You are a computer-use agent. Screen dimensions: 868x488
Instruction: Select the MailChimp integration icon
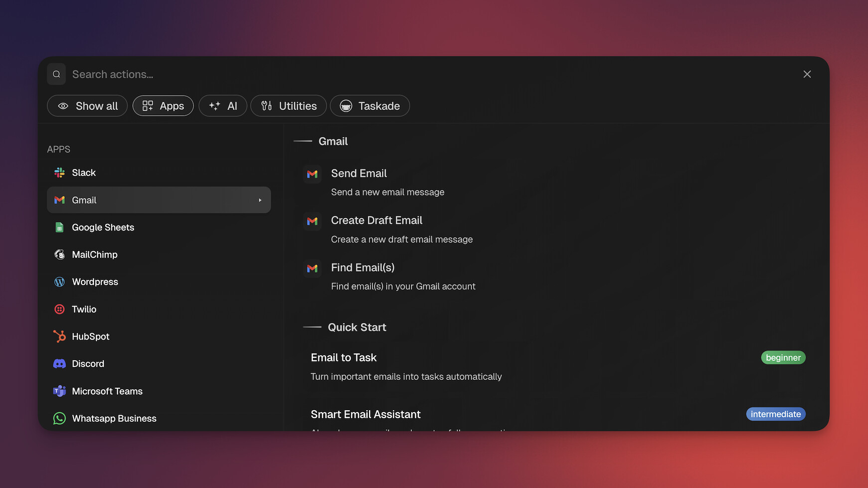(59, 254)
